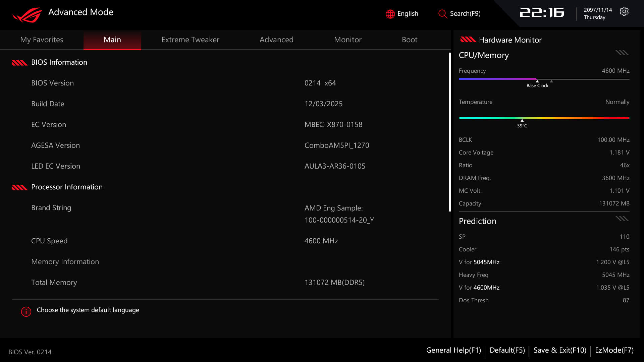Viewport: 644px width, 362px height.
Task: Open the Boot tab
Action: pos(409,40)
